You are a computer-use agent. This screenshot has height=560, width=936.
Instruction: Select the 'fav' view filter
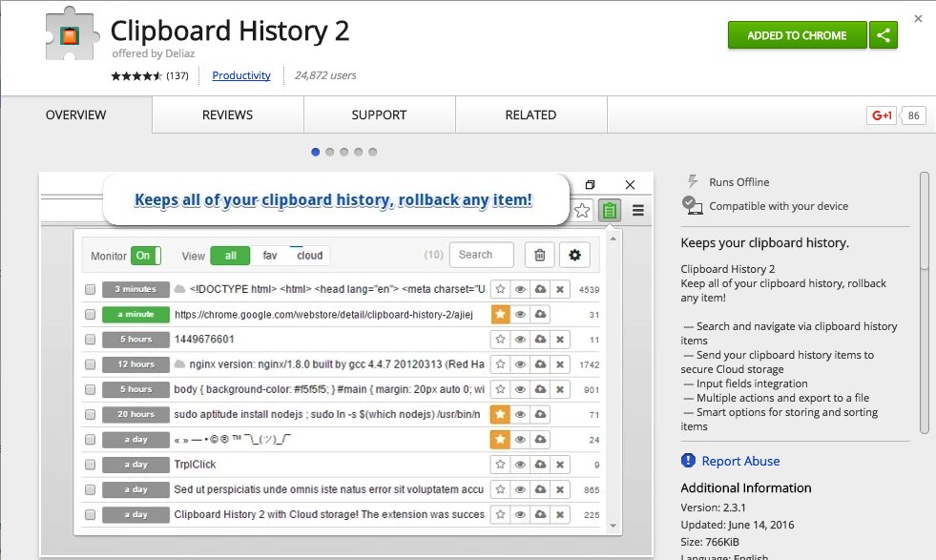click(270, 256)
